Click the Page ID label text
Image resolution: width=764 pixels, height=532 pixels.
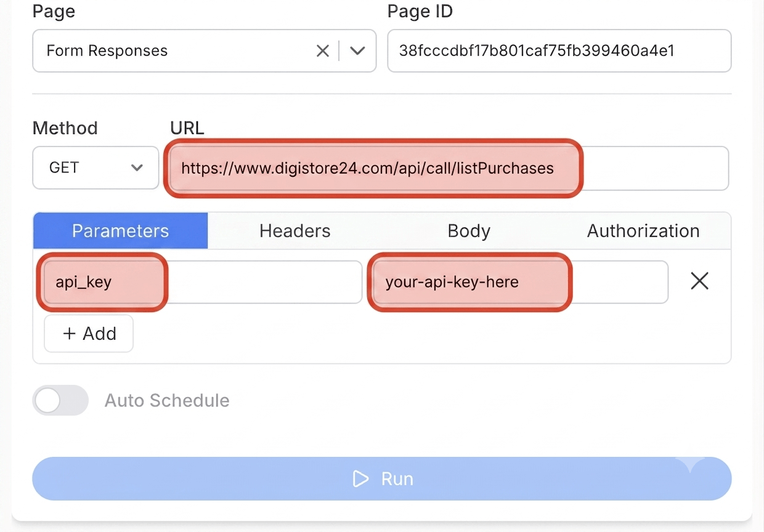(x=420, y=11)
